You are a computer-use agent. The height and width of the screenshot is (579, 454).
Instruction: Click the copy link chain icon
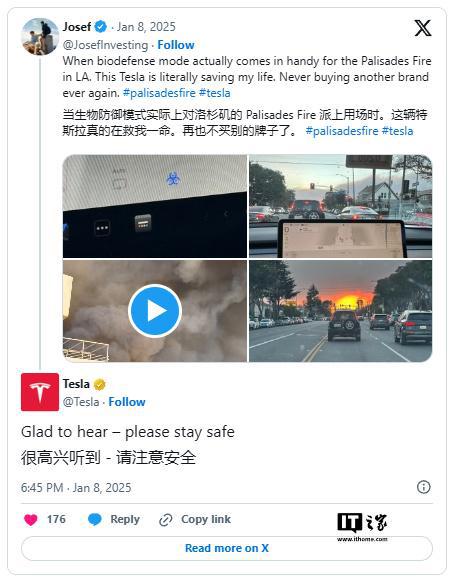(165, 520)
